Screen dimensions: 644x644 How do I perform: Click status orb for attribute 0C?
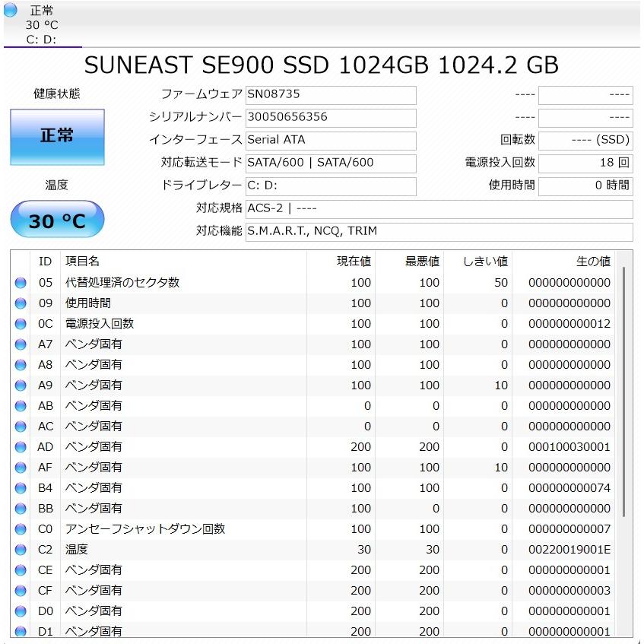point(21,324)
